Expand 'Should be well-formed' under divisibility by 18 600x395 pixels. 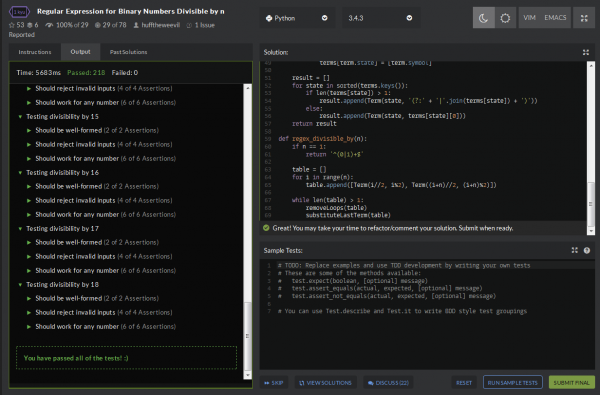tap(29, 299)
